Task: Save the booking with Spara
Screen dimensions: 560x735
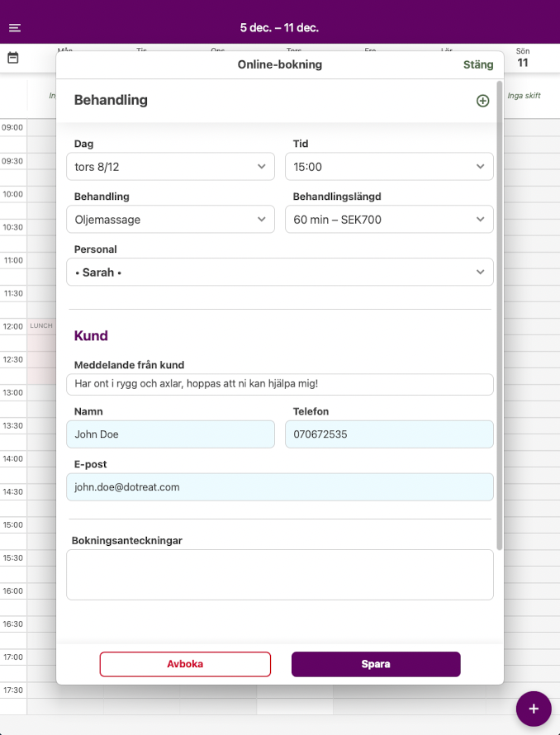Action: (376, 664)
